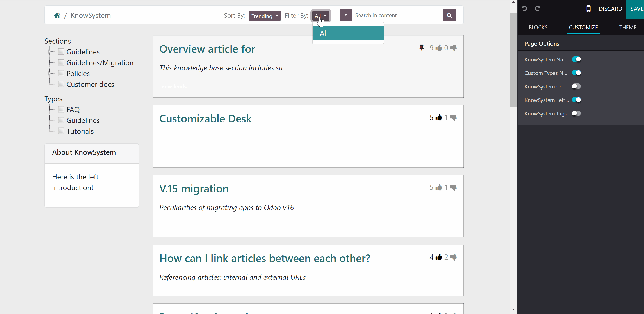Click 'Peculiarities of migrating apps' description

227,207
